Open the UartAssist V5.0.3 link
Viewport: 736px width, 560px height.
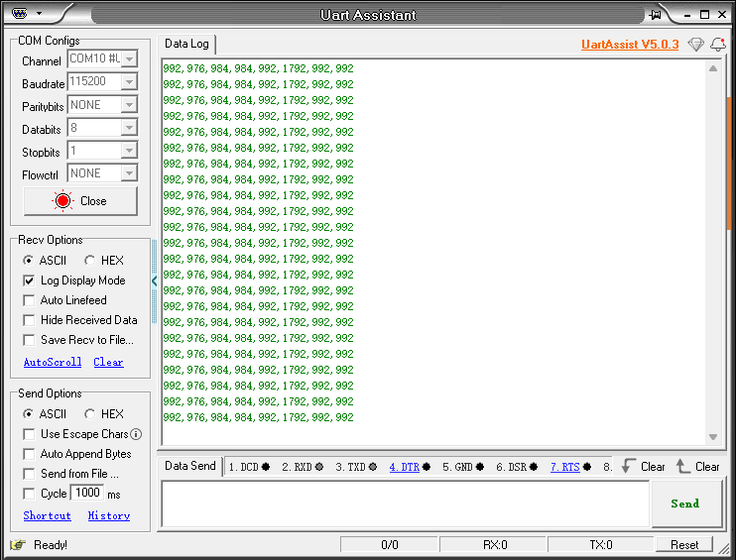[x=630, y=45]
